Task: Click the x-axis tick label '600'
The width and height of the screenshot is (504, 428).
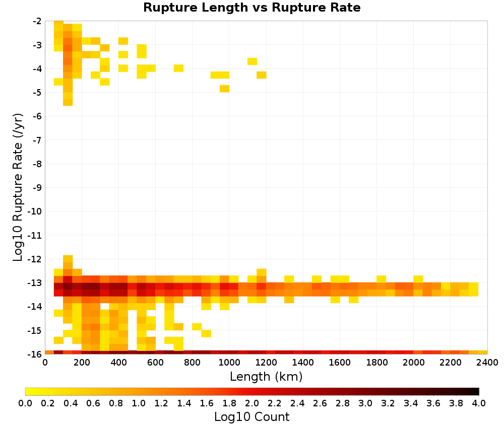Action: coord(156,363)
